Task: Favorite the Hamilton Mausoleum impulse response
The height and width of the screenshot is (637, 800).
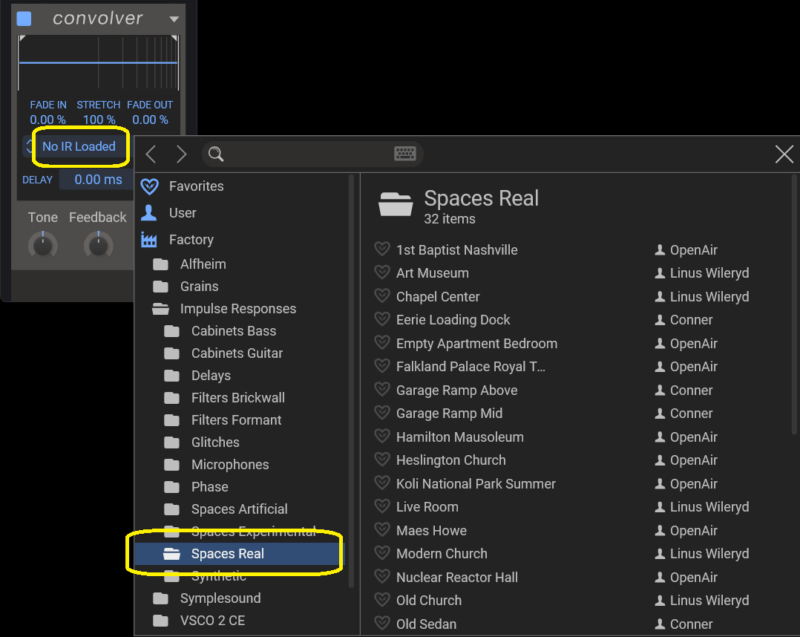Action: 382,437
